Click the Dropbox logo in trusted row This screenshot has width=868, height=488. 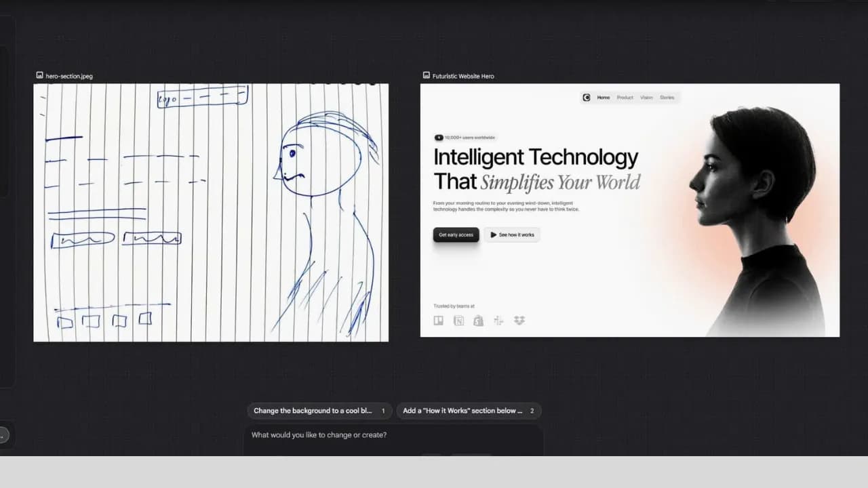[519, 321]
